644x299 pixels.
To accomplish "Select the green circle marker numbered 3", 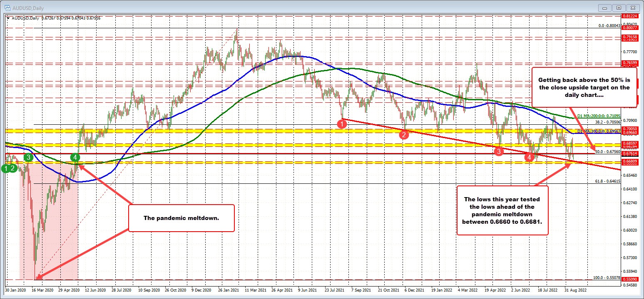I will pos(28,157).
